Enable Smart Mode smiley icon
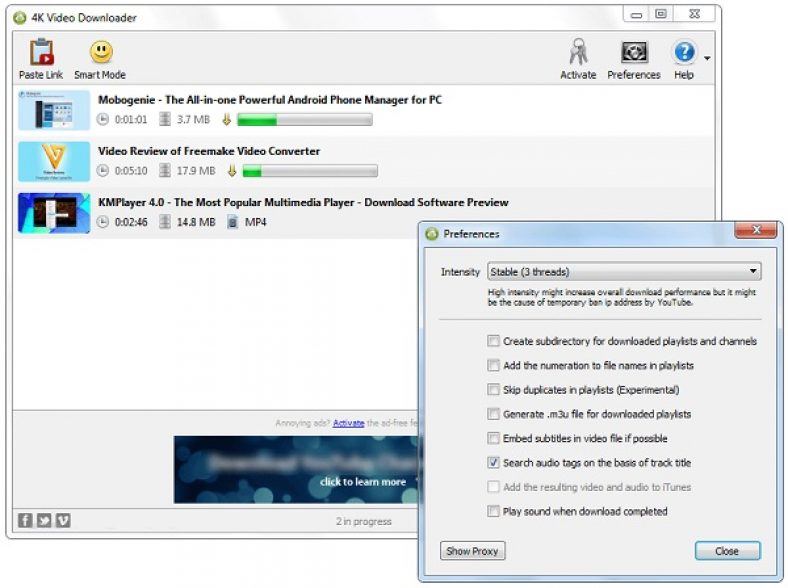Image resolution: width=788 pixels, height=588 pixels. tap(101, 52)
